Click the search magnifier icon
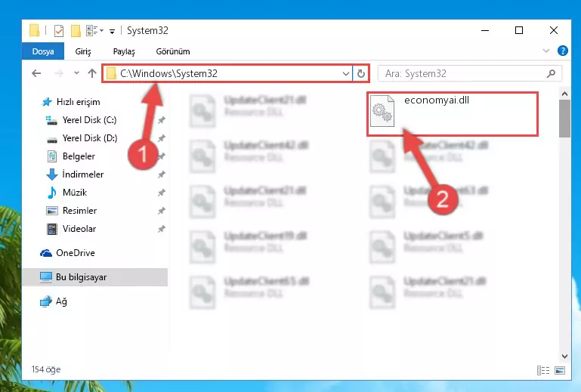 tap(550, 74)
